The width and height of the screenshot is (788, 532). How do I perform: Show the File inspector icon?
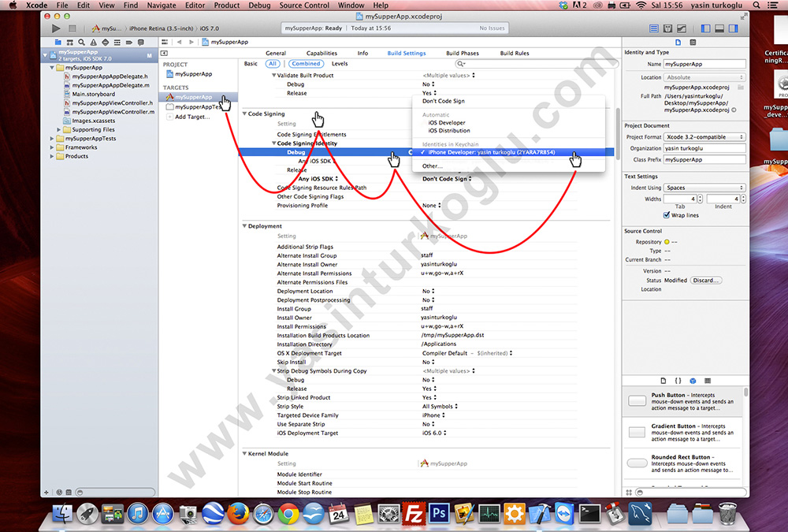coord(678,43)
